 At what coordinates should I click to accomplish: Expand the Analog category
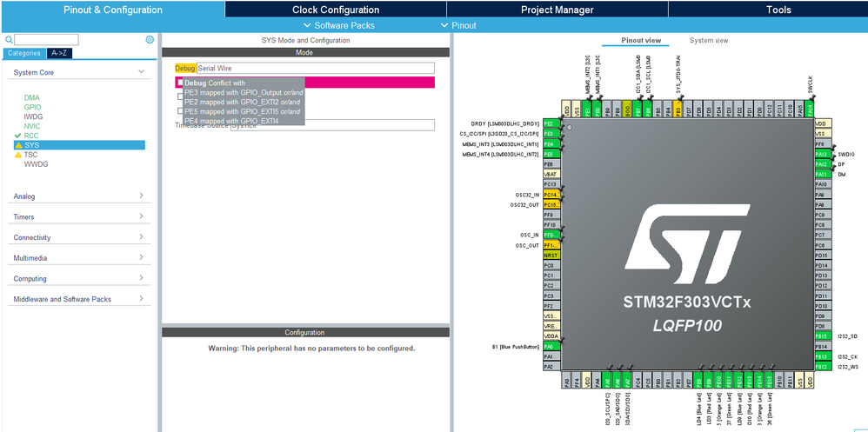pyautogui.click(x=78, y=196)
